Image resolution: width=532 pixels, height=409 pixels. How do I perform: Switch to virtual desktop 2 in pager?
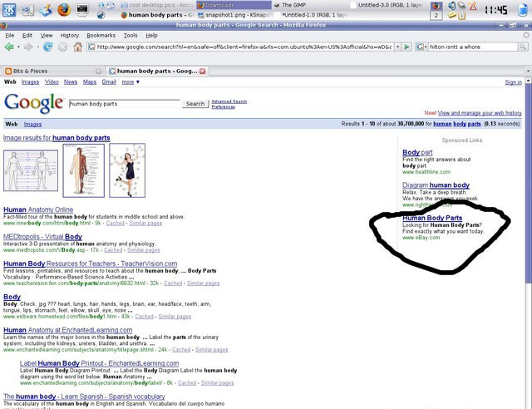click(436, 15)
